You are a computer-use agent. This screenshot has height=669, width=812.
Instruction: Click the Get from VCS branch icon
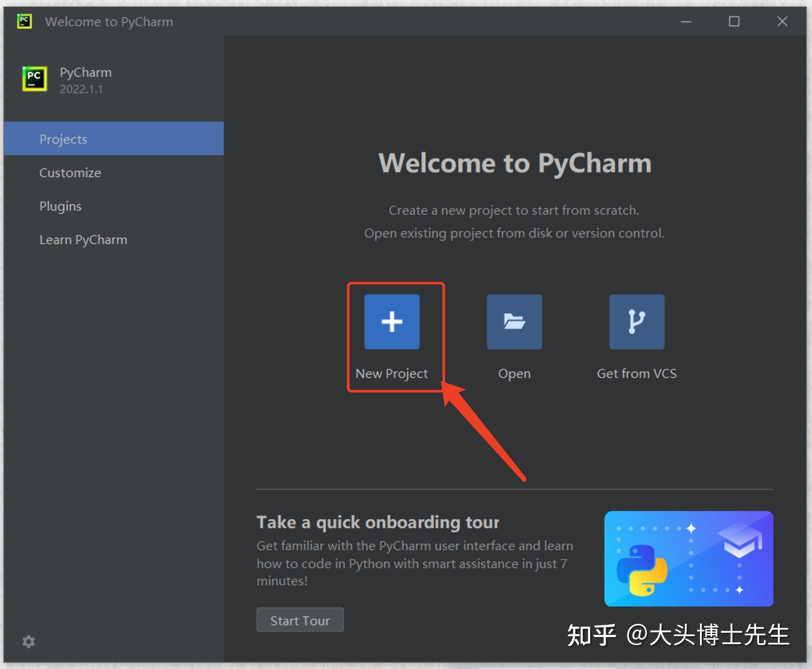click(x=637, y=322)
